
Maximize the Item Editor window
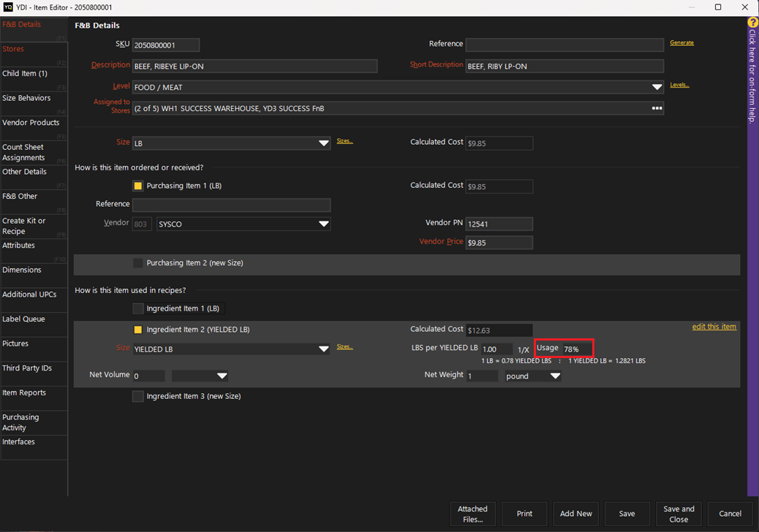tap(718, 7)
